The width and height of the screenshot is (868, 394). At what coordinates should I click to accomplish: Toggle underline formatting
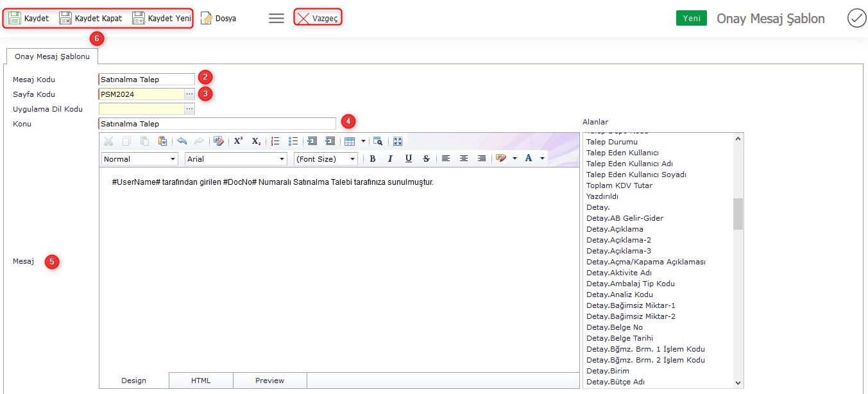[408, 158]
